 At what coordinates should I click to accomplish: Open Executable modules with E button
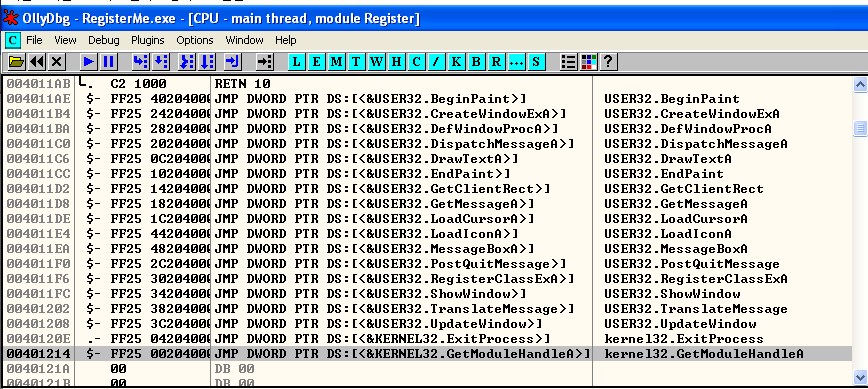pyautogui.click(x=316, y=61)
